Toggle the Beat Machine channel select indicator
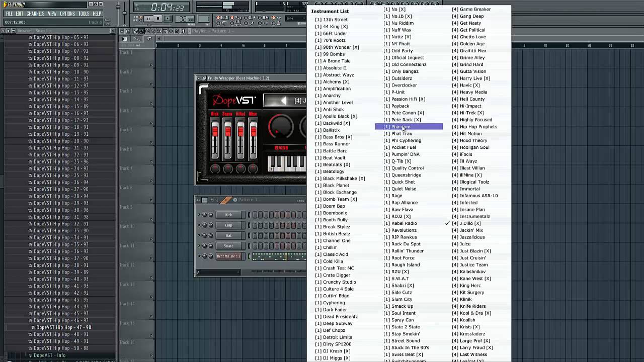The image size is (644, 362). [249, 256]
